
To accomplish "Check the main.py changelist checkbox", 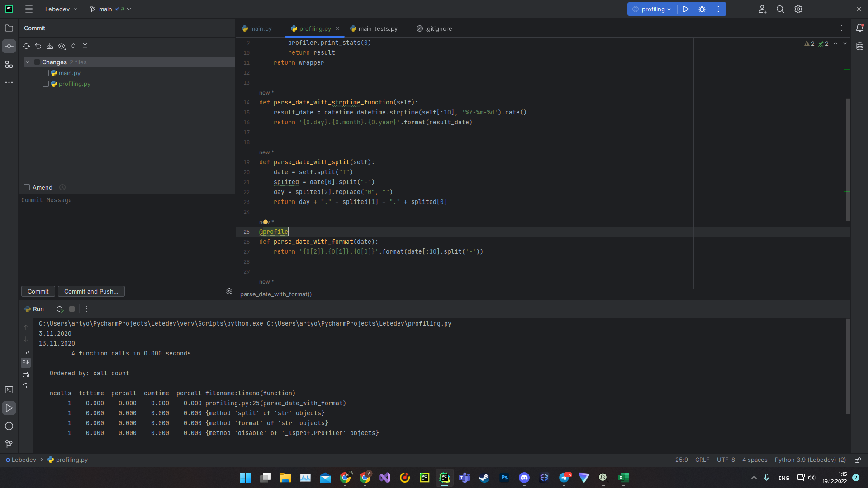I will pyautogui.click(x=45, y=73).
